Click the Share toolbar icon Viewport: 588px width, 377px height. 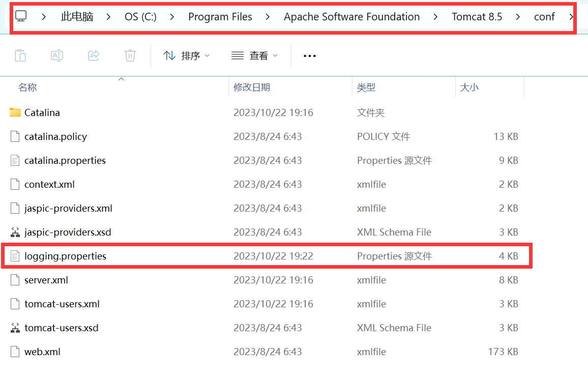94,55
